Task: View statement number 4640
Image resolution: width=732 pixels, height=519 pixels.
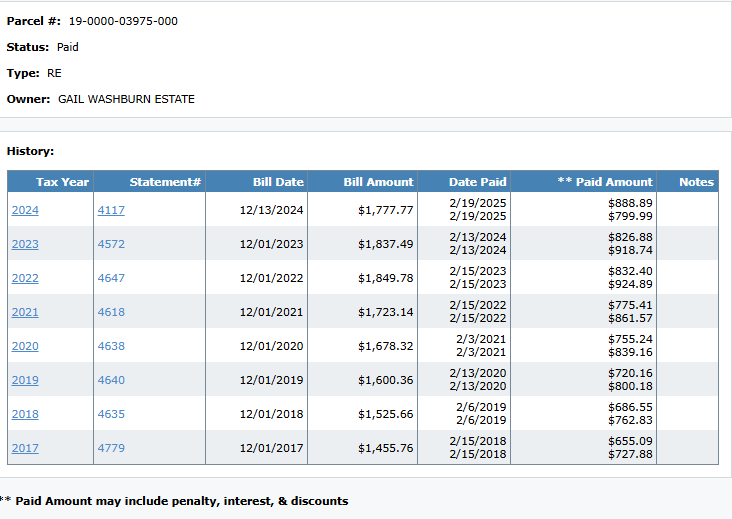Action: (x=111, y=380)
